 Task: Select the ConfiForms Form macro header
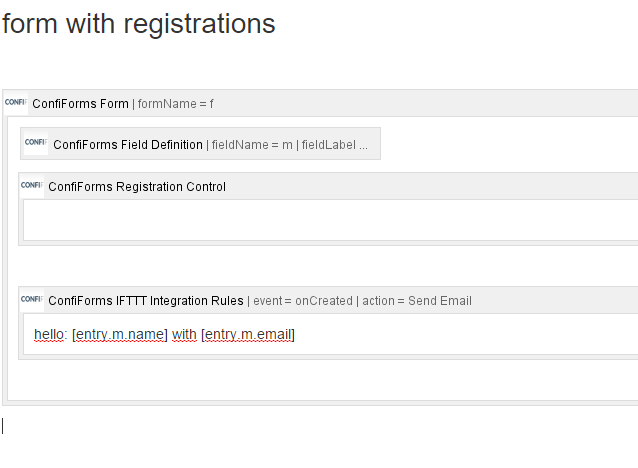[x=321, y=103]
